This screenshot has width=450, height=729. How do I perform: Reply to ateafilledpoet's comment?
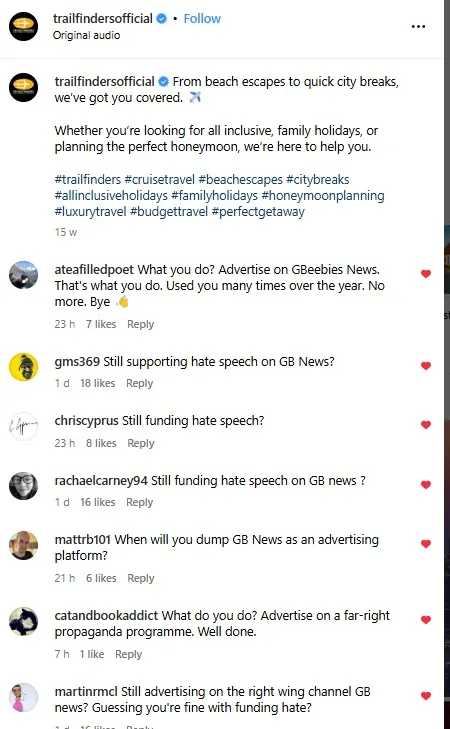point(140,324)
